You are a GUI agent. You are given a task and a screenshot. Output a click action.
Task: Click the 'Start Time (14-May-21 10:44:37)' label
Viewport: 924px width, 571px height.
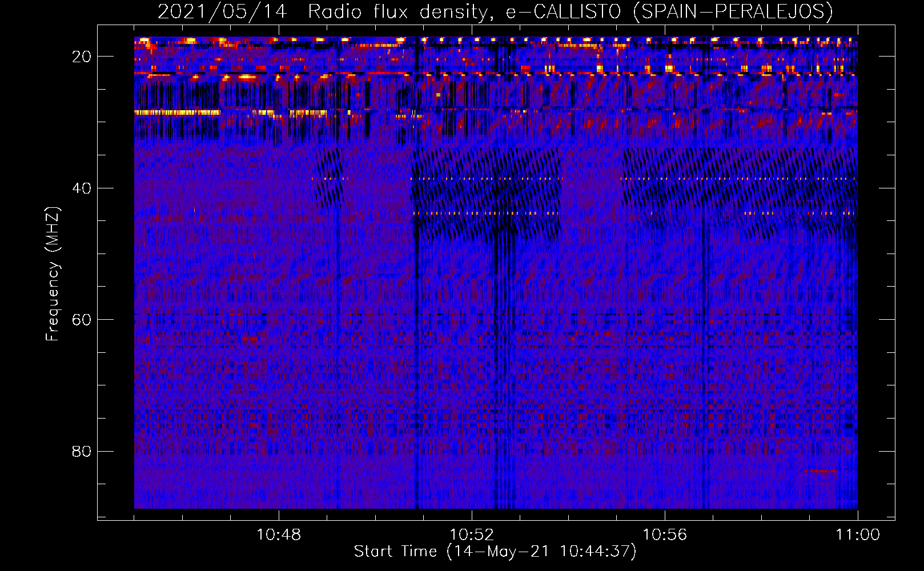495,552
